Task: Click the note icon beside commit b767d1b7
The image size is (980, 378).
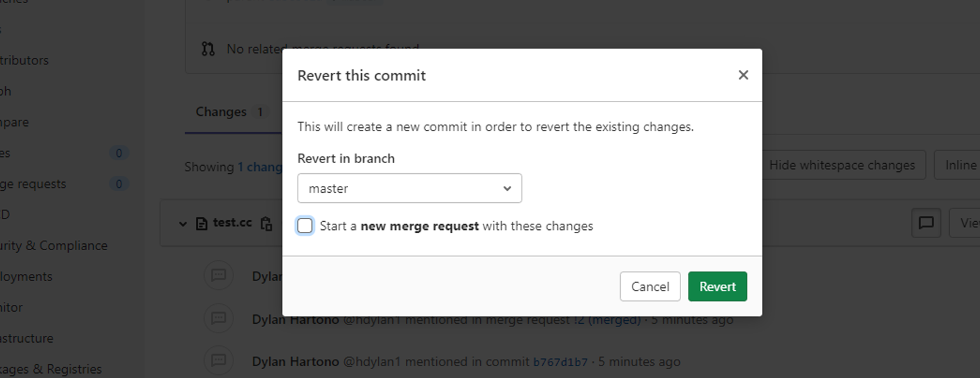Action: 218,360
